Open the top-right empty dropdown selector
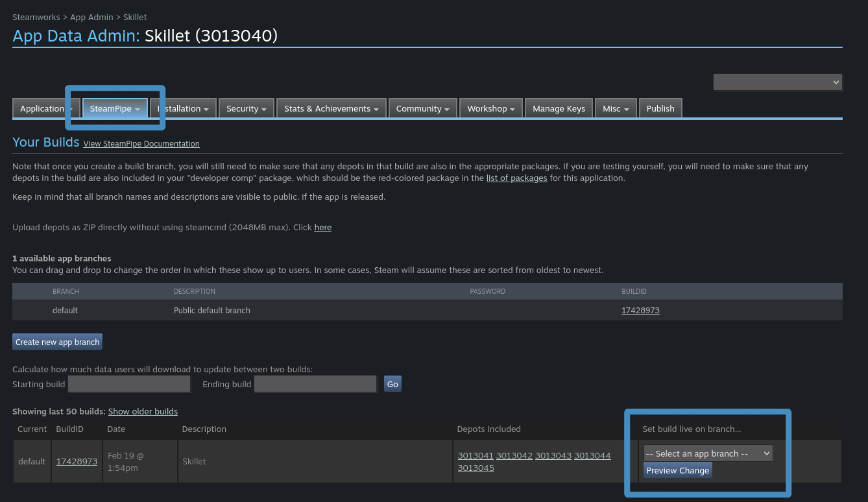The height and width of the screenshot is (502, 868). 777,82
